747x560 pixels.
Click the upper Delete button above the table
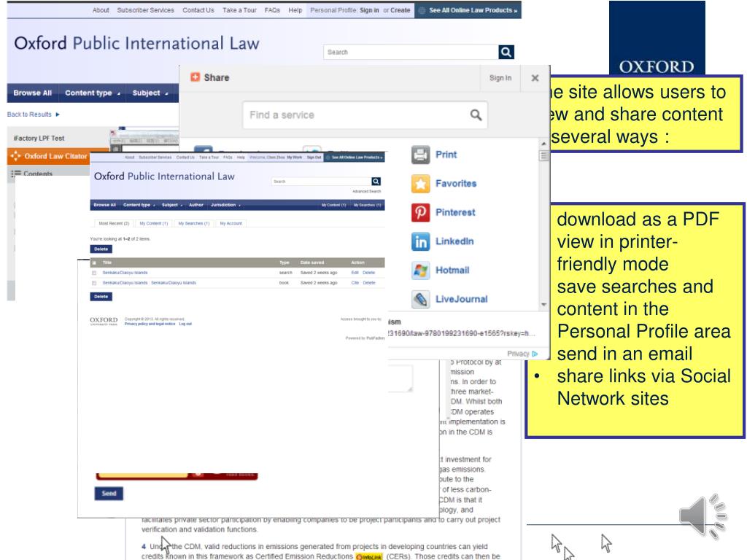click(101, 249)
